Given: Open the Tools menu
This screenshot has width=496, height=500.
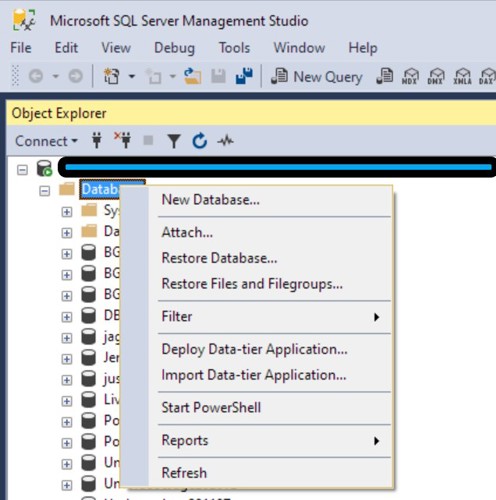Looking at the screenshot, I should tap(234, 48).
